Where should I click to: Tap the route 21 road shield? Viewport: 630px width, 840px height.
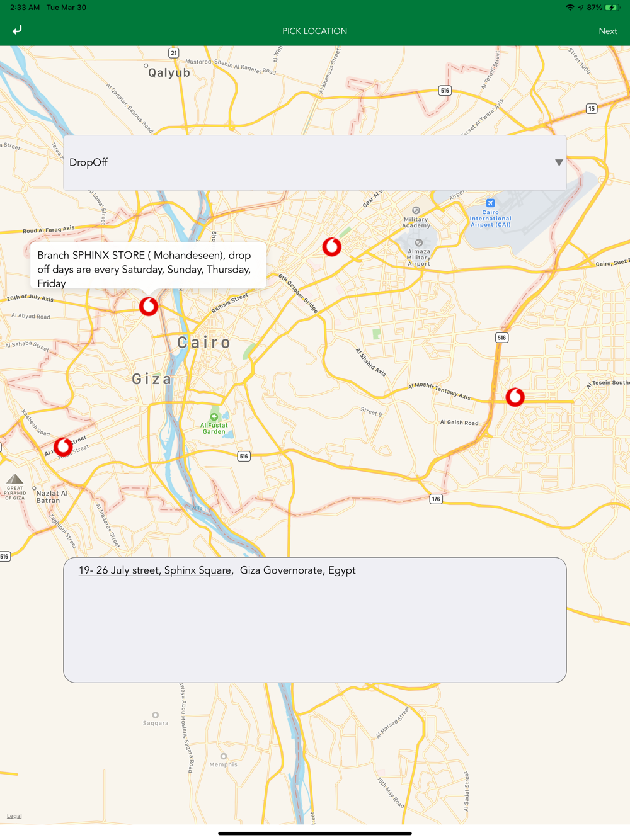click(x=174, y=53)
